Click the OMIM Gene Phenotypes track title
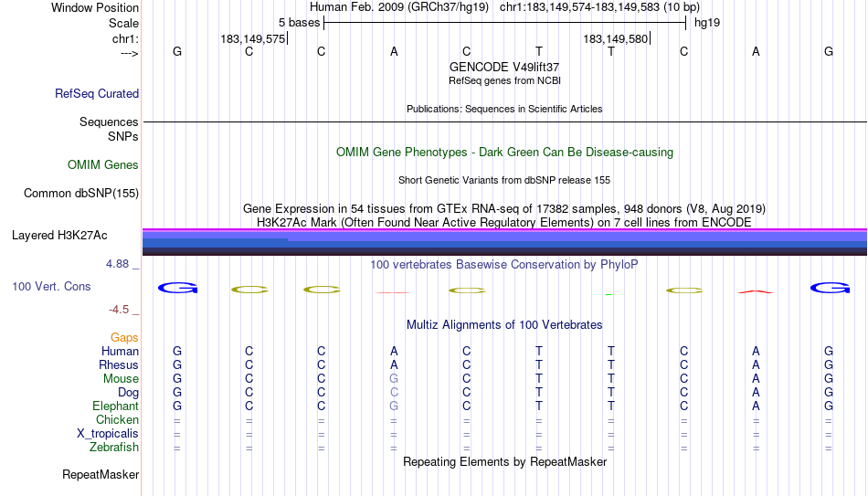 coord(505,153)
